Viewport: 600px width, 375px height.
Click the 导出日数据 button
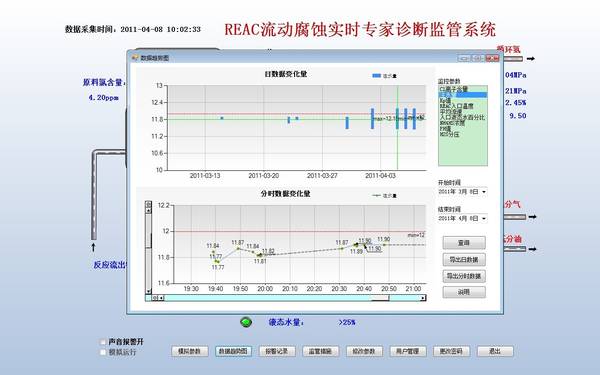(x=464, y=259)
